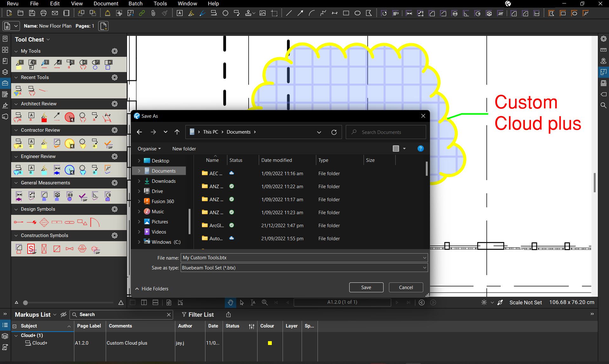Click the yellow colour swatch in Markups List

[270, 343]
